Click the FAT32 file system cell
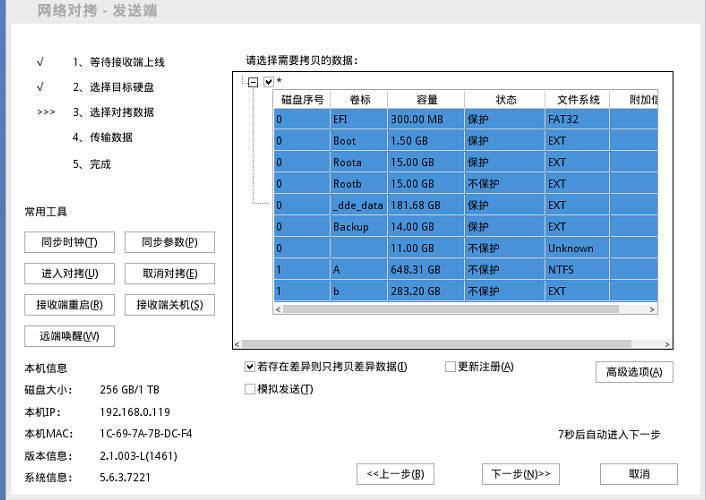 [x=577, y=119]
